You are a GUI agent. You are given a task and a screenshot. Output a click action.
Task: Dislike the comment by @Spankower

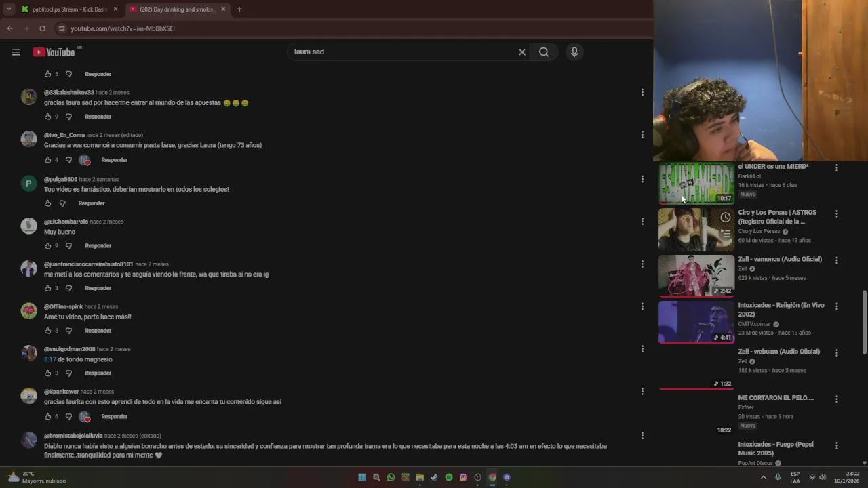[x=68, y=417]
